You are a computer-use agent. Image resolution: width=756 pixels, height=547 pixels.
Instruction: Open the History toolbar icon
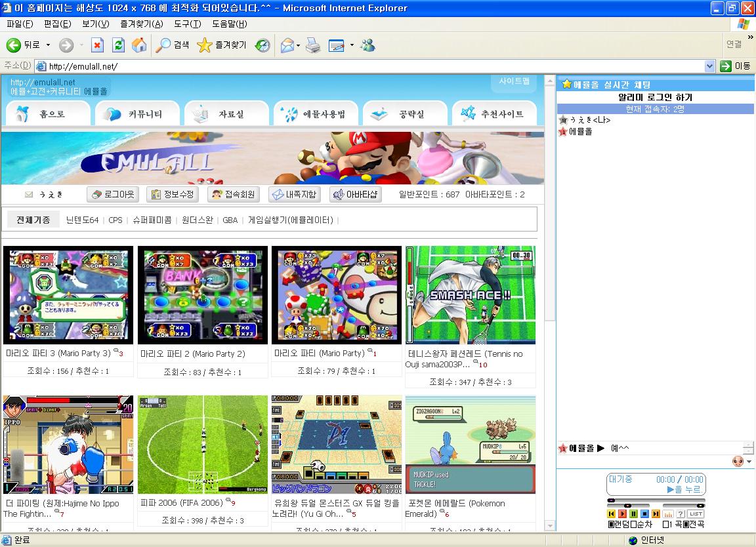(x=262, y=45)
